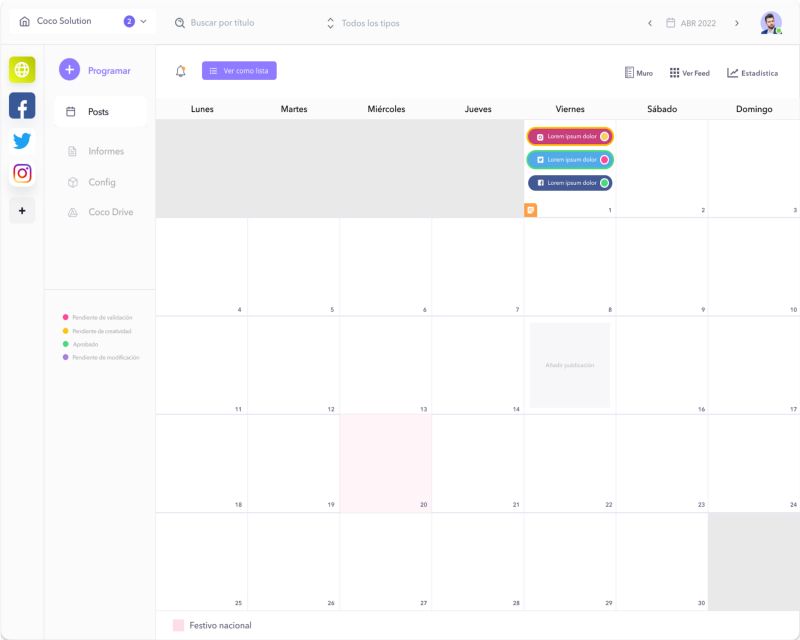Select the Twitter account icon

pyautogui.click(x=22, y=140)
